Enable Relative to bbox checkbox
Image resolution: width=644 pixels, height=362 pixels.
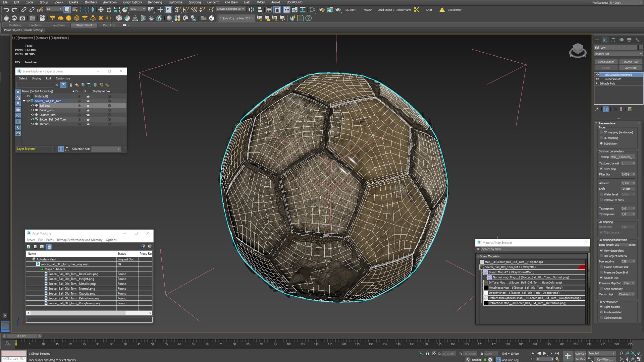[601, 200]
